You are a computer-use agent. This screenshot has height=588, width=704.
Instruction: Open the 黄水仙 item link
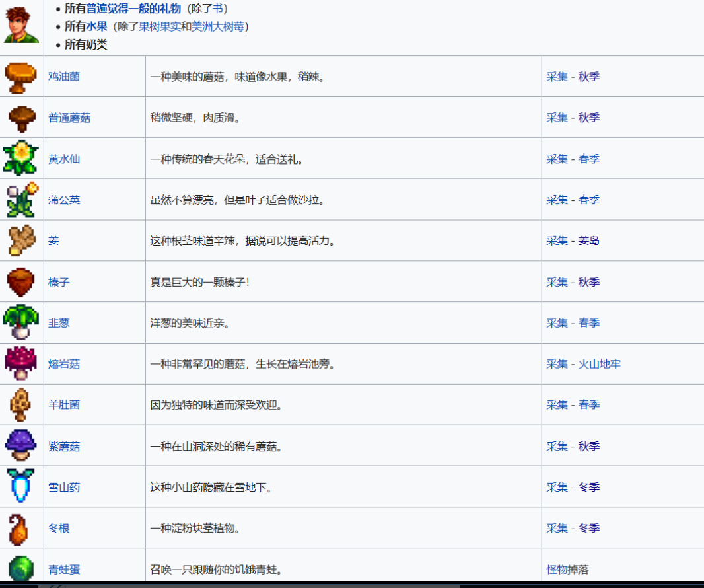pyautogui.click(x=64, y=159)
